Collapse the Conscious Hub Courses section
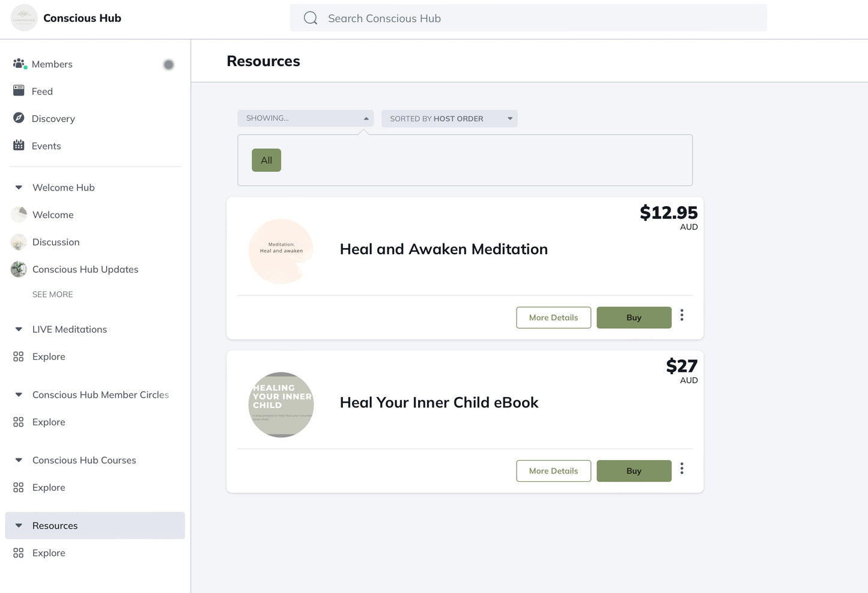868x593 pixels. pos(19,460)
